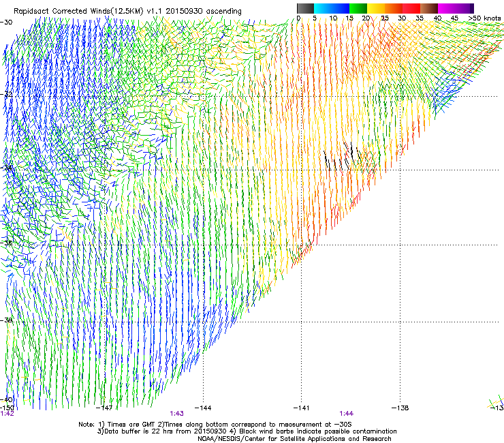
Task: Click the brown 35-40 knots legend swatch
Action: 429,8
